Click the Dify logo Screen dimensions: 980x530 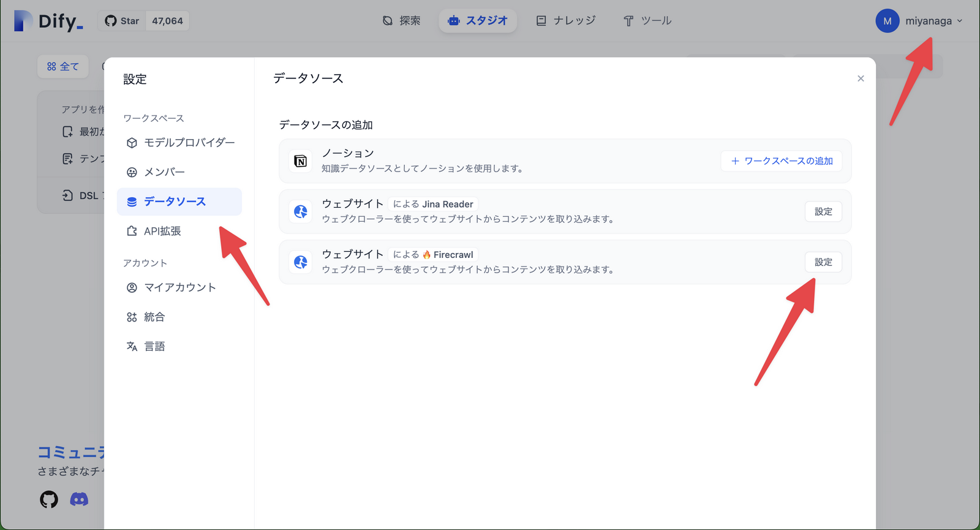pos(48,21)
